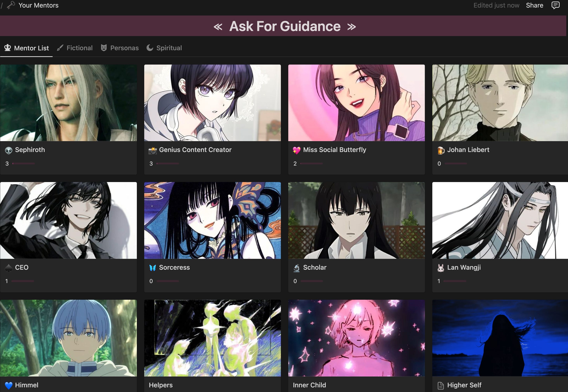Image resolution: width=568 pixels, height=392 pixels.
Task: Open the comments icon near Share
Action: pyautogui.click(x=555, y=5)
